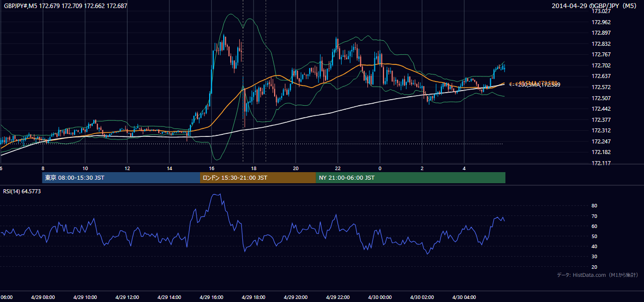Click price axis label 172.377
Viewport: 644px width, 302px height.
click(x=601, y=120)
